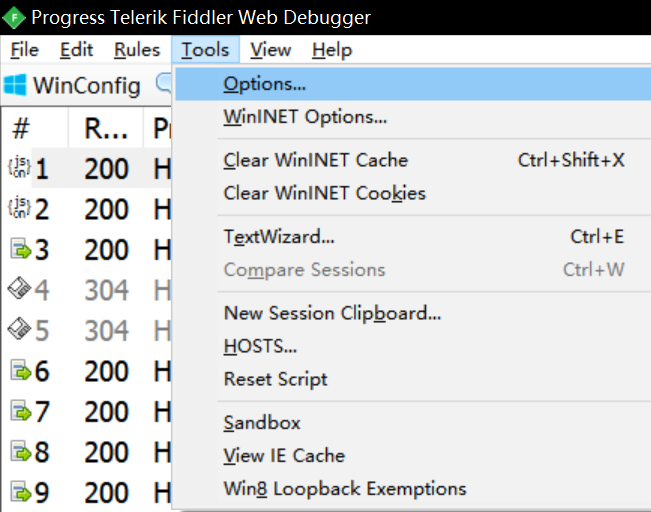Image resolution: width=651 pixels, height=512 pixels.
Task: Click the Windows logo WinConfig icon
Action: coord(16,85)
